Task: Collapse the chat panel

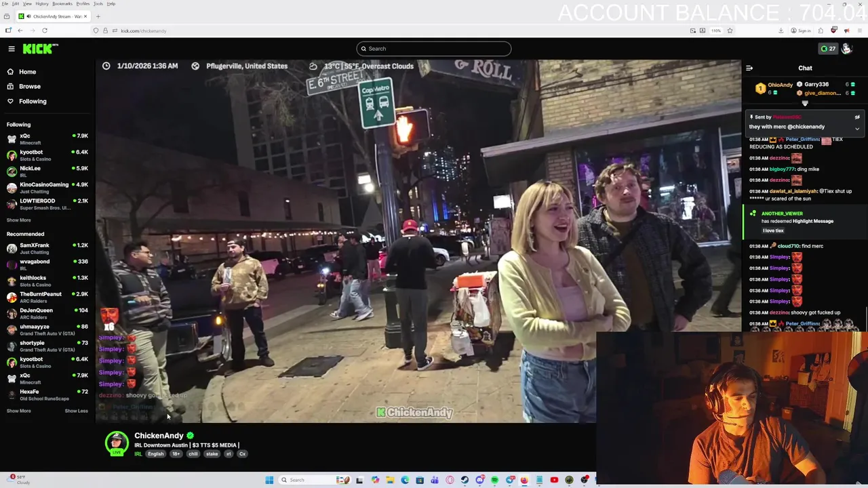Action: pyautogui.click(x=749, y=68)
